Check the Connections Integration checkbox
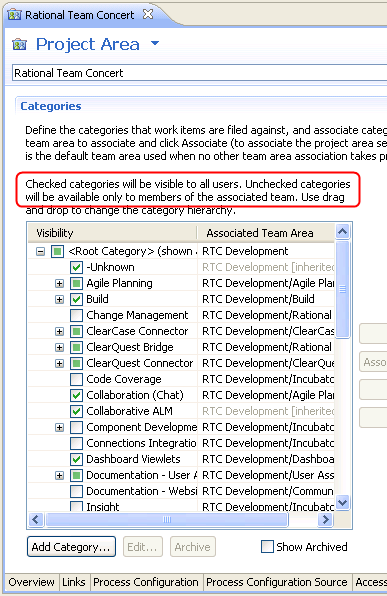The image size is (387, 596). pyautogui.click(x=76, y=443)
